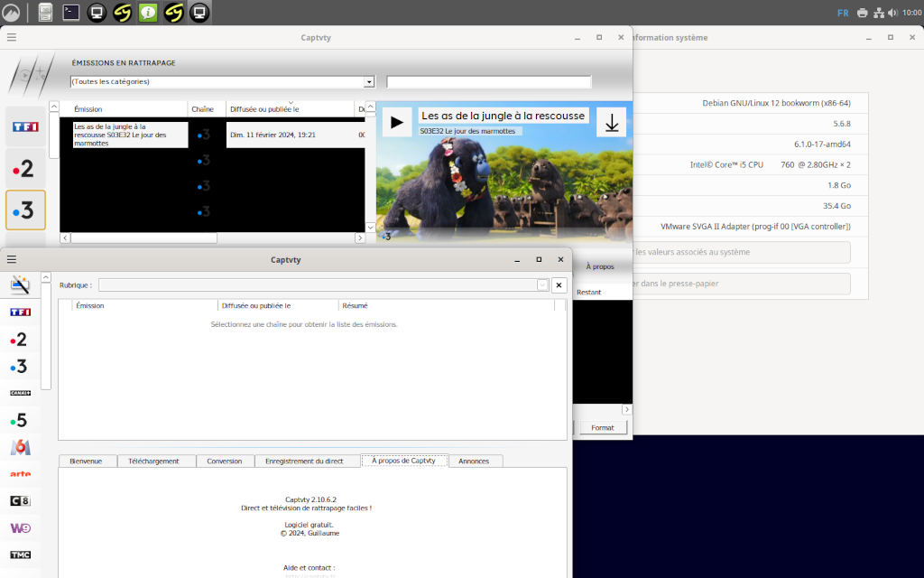The image size is (924, 578).
Task: Open the Annonces tab
Action: (x=476, y=461)
